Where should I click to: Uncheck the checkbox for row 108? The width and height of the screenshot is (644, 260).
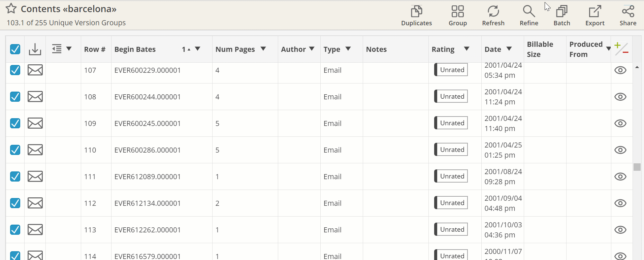[x=15, y=97]
